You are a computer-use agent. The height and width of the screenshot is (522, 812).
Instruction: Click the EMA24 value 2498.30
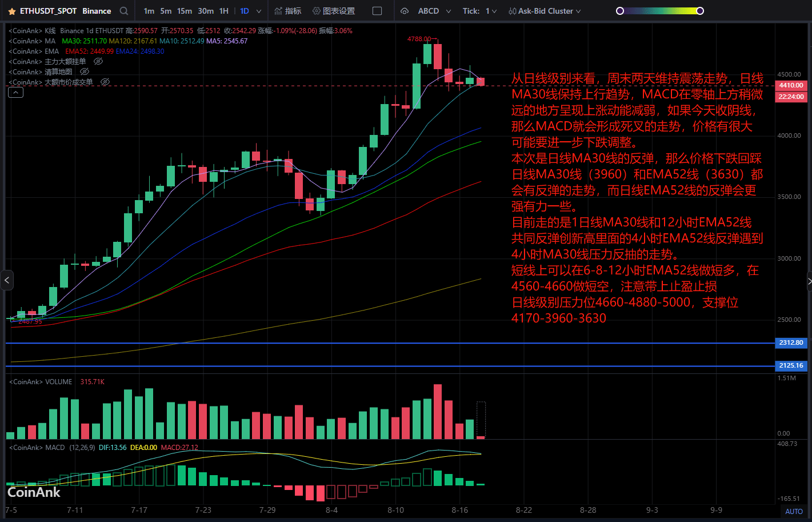(140, 51)
